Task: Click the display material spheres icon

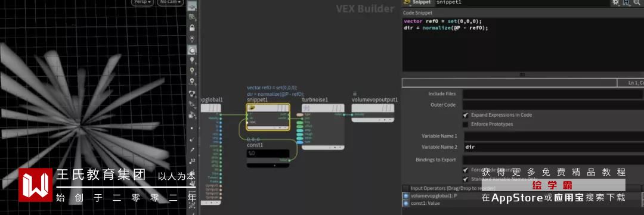Action: pos(192,94)
